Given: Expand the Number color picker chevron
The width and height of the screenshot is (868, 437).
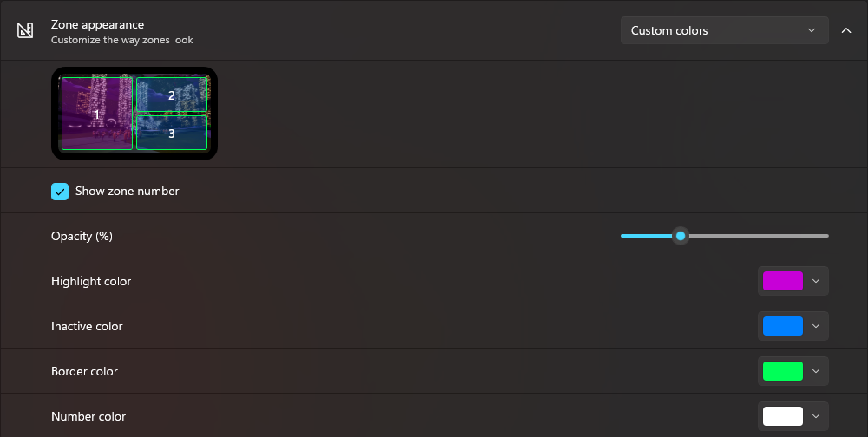Looking at the screenshot, I should click(x=816, y=416).
